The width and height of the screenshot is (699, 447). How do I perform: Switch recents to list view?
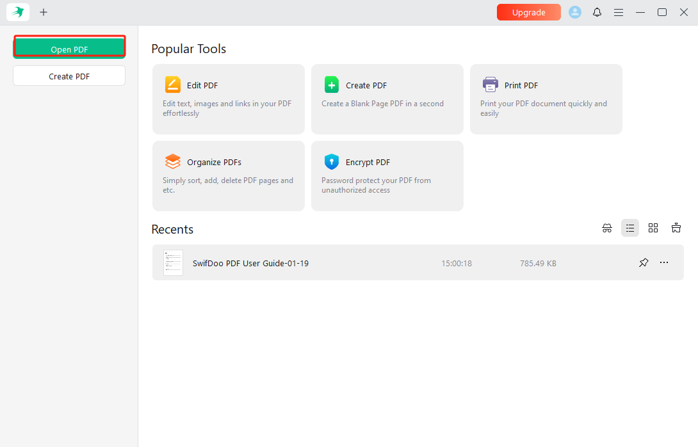coord(630,228)
